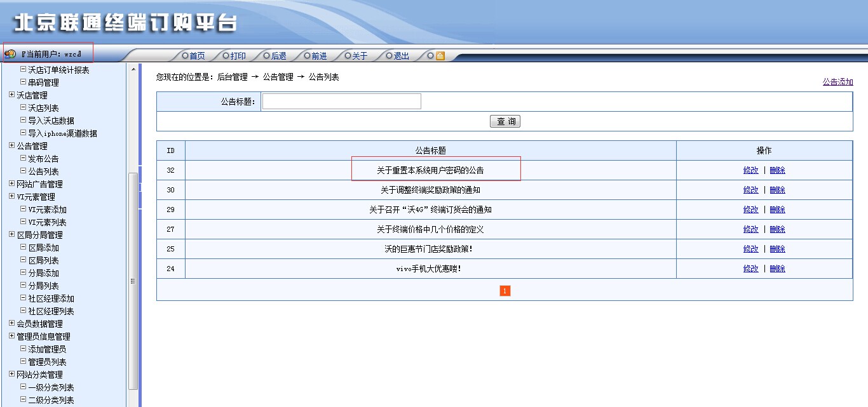Viewport: 868px width, 407px height.
Task: Expand the 区局分局管理 tree node
Action: pyautogui.click(x=12, y=234)
